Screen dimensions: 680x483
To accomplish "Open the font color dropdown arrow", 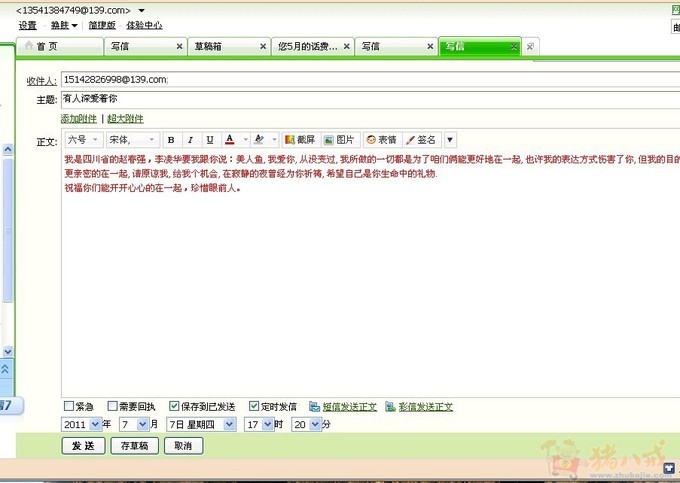I will (x=245, y=140).
